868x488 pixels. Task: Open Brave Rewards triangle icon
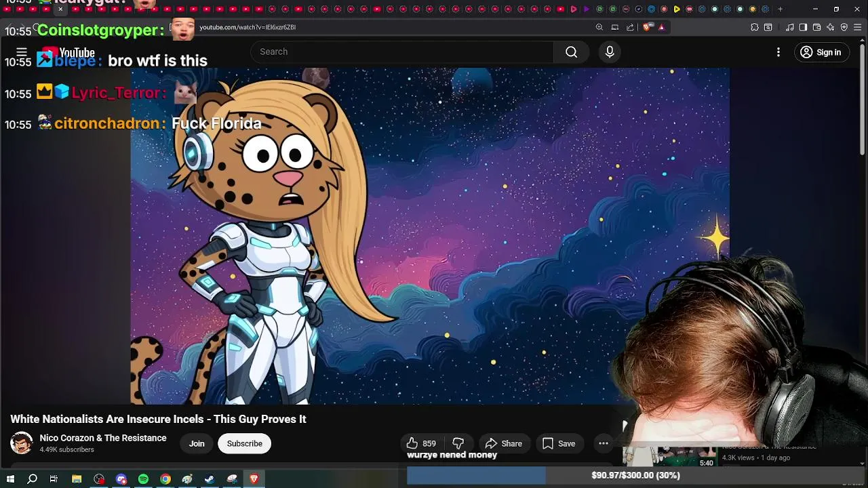(x=661, y=27)
